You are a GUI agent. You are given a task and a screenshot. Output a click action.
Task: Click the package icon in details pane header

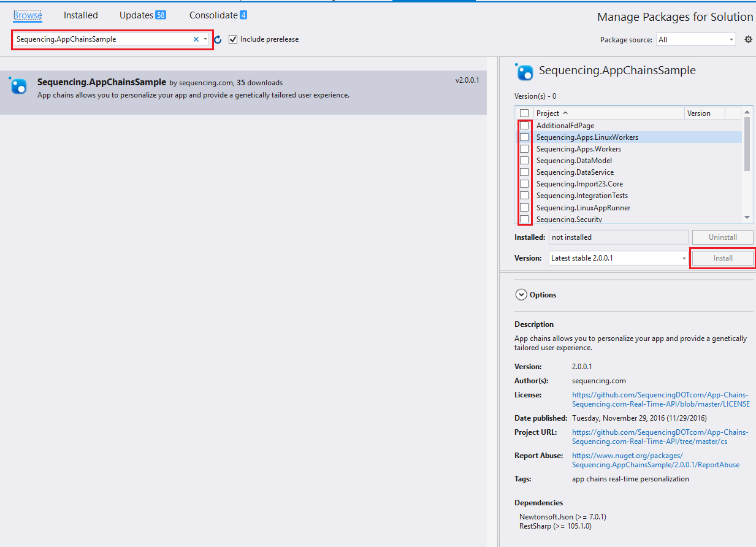(524, 72)
